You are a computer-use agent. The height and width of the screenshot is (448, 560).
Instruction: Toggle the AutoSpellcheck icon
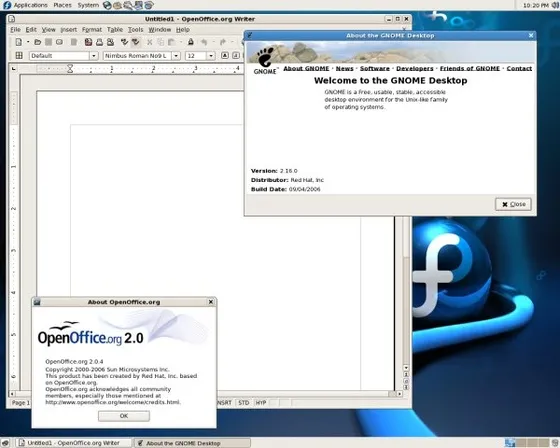(x=135, y=42)
